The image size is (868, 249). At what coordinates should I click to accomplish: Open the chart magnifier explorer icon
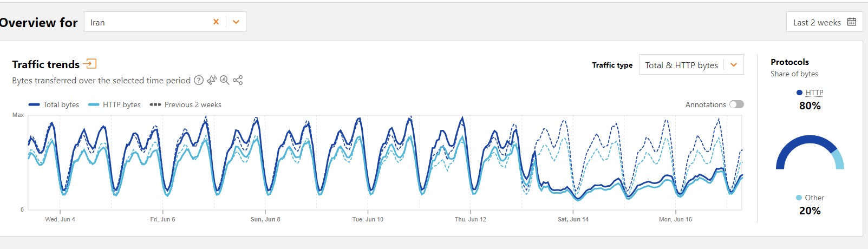[225, 80]
